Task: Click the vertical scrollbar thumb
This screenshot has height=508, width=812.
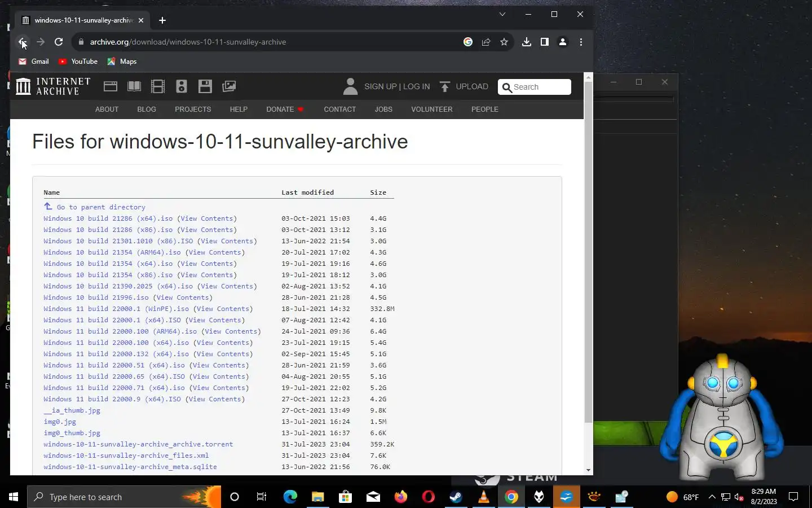Action: pos(588,251)
